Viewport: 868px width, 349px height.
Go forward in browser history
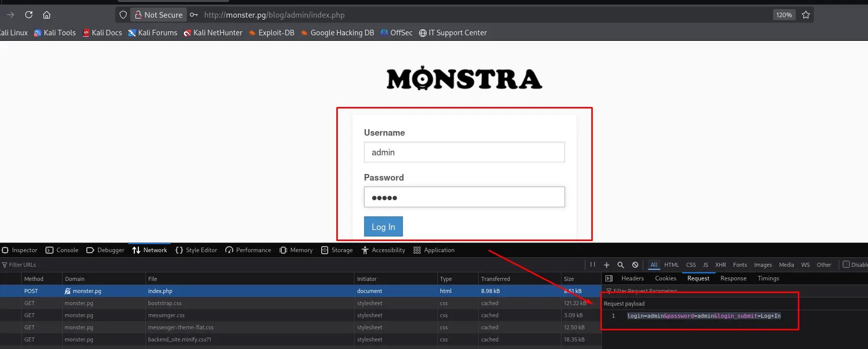coord(11,15)
